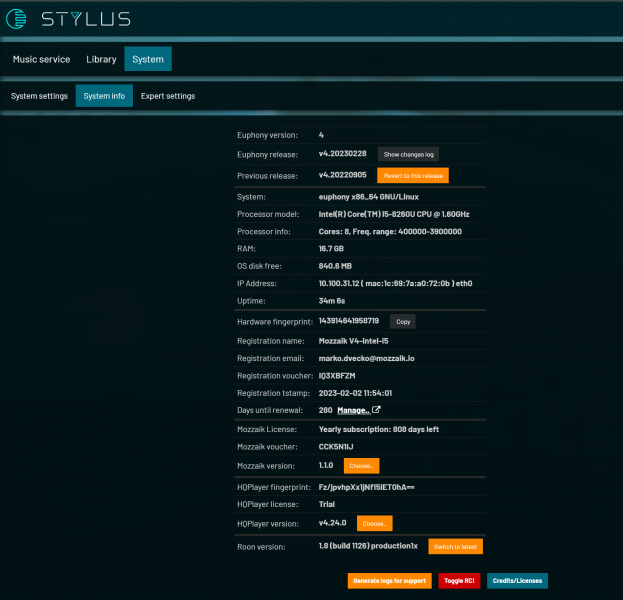Click Revert to this release button
The width and height of the screenshot is (623, 600).
coord(412,175)
